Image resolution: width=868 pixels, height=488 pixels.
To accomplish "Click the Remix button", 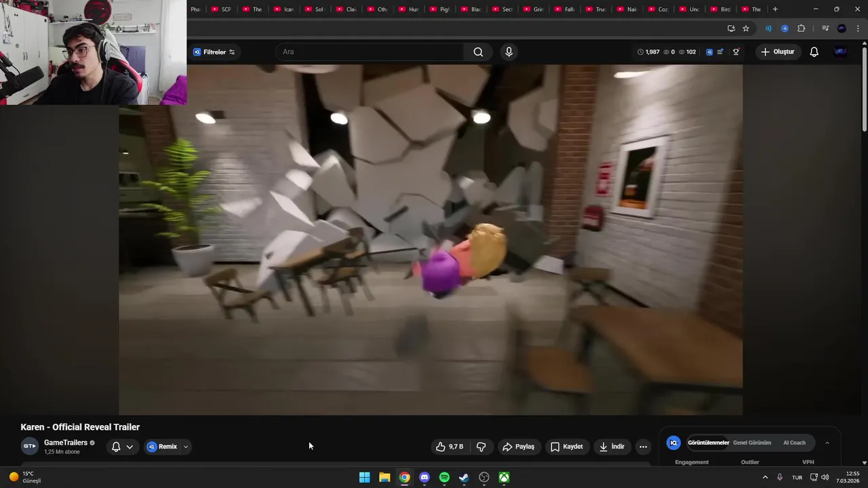I will coord(162,447).
